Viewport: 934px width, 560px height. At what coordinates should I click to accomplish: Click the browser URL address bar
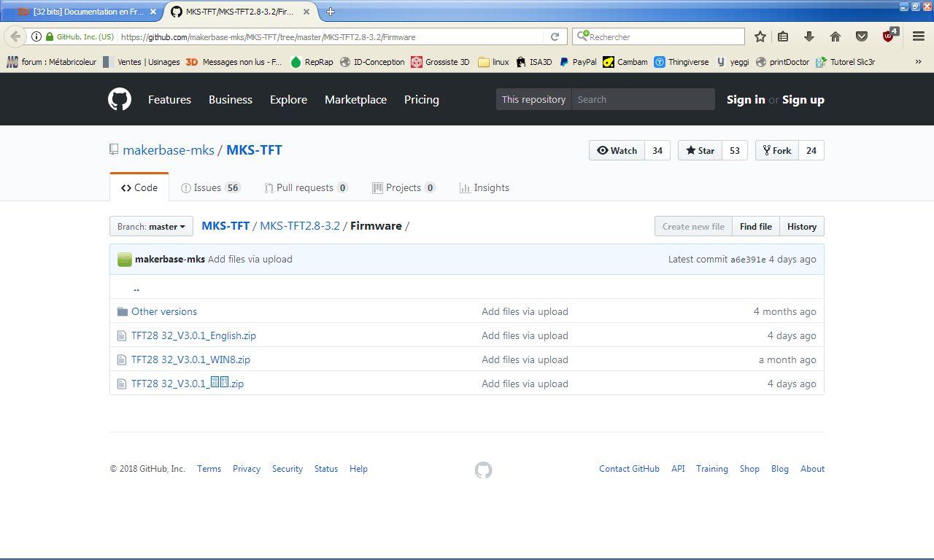point(330,36)
